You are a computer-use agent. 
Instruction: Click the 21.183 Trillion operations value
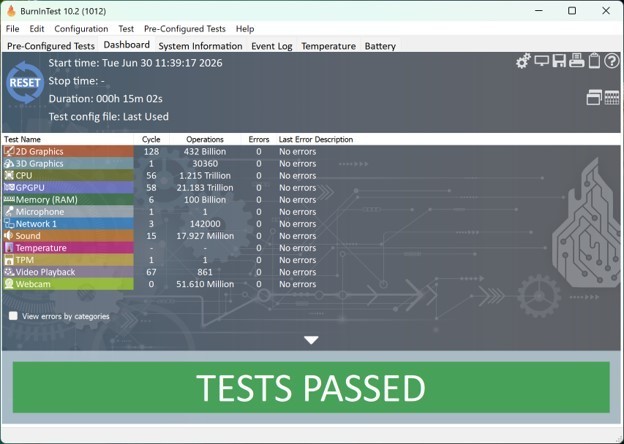tap(205, 187)
